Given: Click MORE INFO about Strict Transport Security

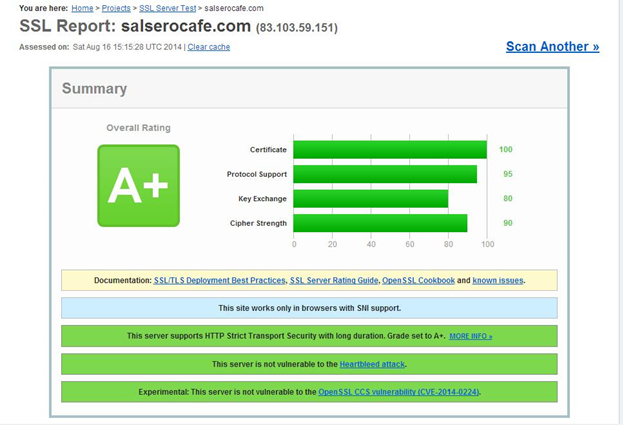Looking at the screenshot, I should pyautogui.click(x=471, y=336).
